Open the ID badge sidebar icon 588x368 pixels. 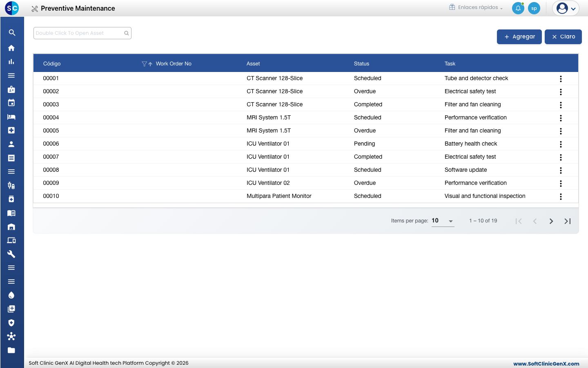(11, 89)
